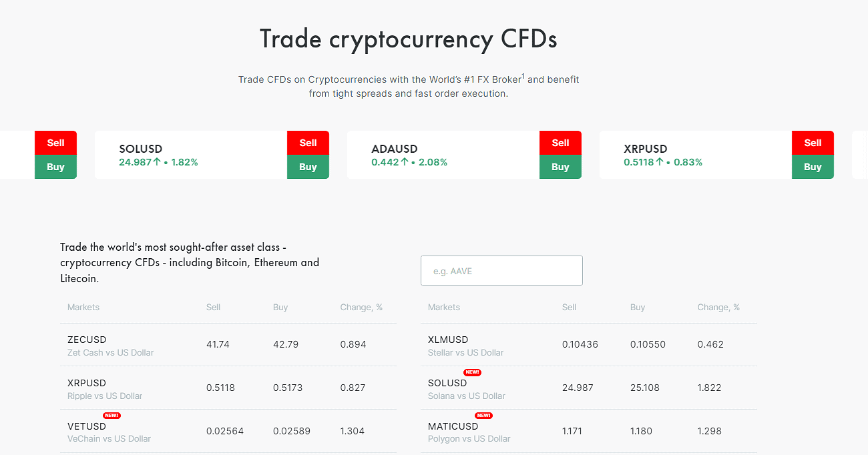Click Buy button on XRPUSD card

(x=813, y=167)
